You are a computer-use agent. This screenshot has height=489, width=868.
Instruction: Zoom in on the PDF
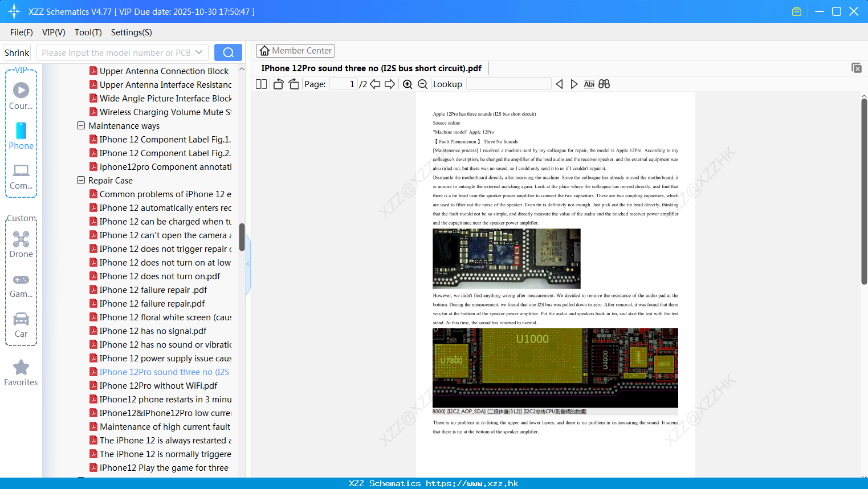[407, 84]
